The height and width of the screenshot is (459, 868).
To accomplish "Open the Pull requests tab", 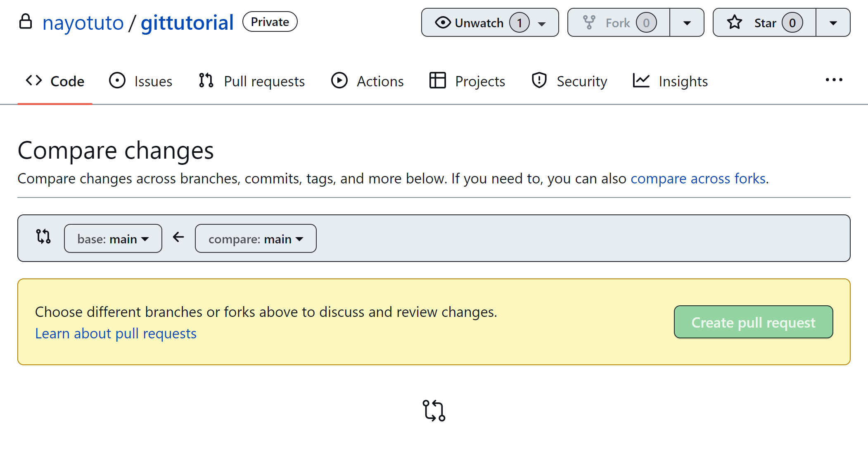I will click(252, 81).
